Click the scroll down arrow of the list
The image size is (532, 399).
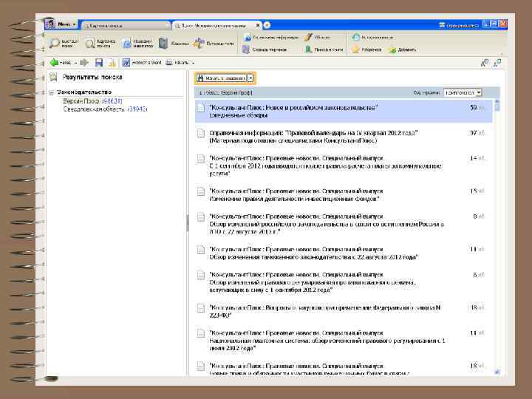[x=497, y=372]
